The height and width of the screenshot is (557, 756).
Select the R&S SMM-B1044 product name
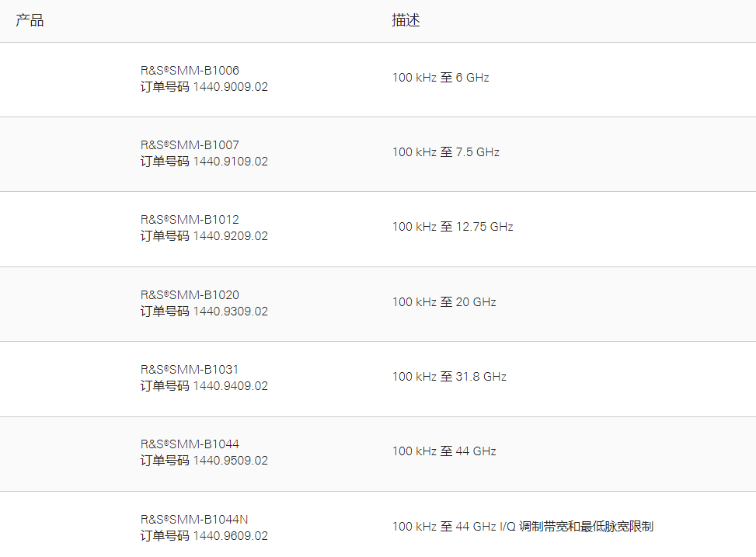[190, 444]
